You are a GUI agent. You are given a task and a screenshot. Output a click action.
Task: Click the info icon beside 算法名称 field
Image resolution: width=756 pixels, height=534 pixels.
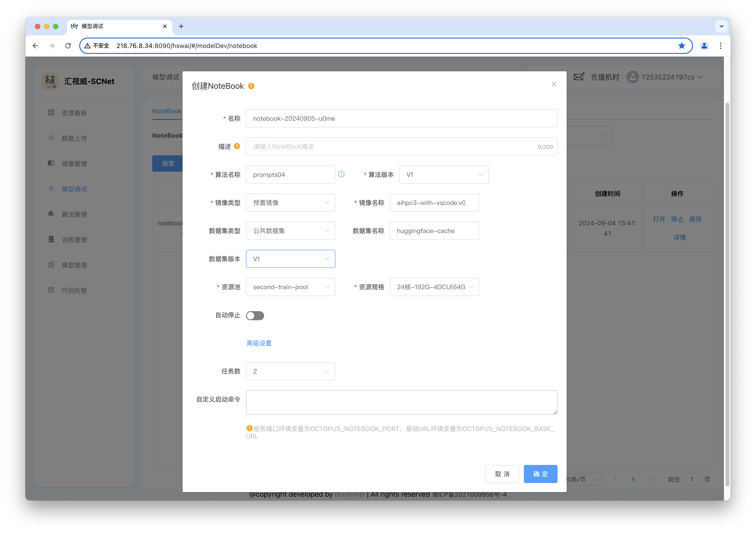click(341, 174)
